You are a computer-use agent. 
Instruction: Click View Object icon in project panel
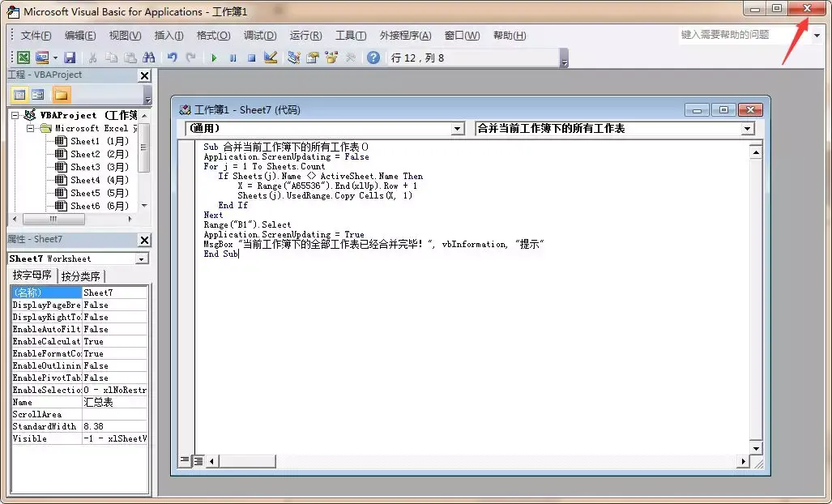click(38, 95)
